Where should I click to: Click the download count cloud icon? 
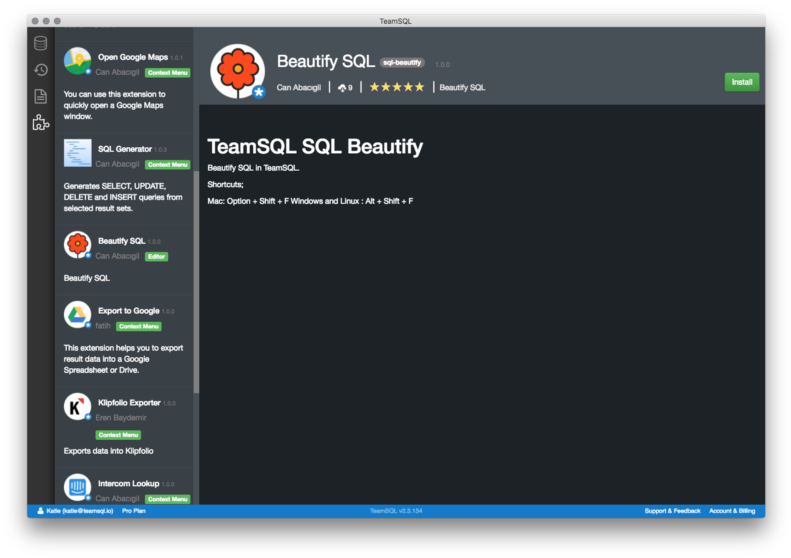(x=342, y=88)
